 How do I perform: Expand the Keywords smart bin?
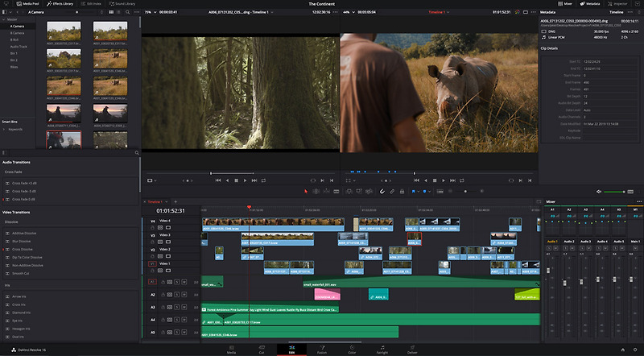(x=4, y=129)
